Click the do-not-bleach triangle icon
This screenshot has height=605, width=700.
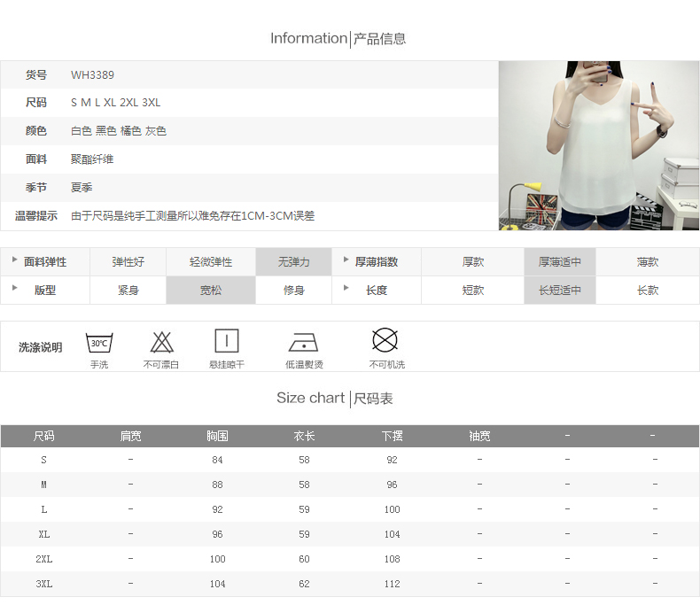coord(160,341)
